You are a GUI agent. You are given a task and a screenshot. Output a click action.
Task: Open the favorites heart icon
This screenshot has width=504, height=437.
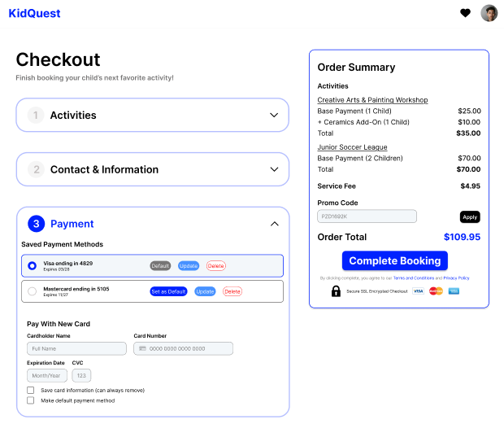click(465, 13)
